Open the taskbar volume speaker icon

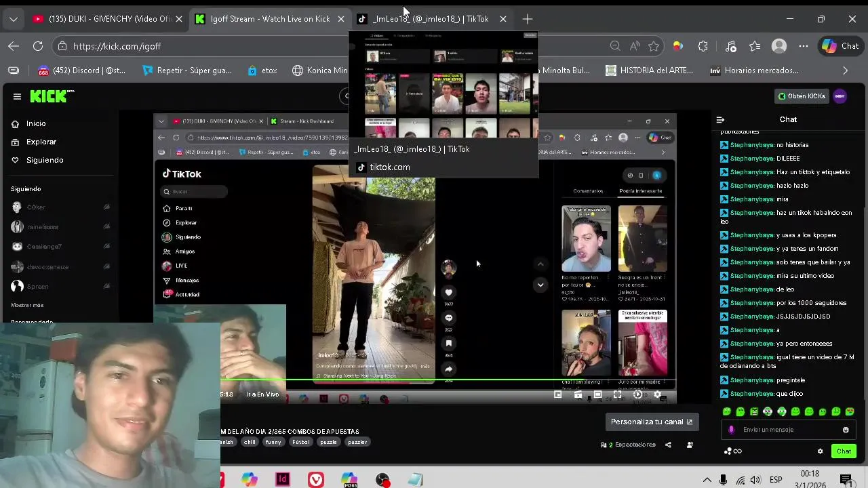click(x=755, y=480)
